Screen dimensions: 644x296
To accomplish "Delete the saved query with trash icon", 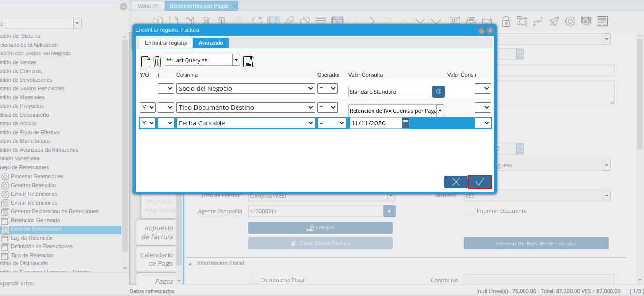I will (x=157, y=61).
